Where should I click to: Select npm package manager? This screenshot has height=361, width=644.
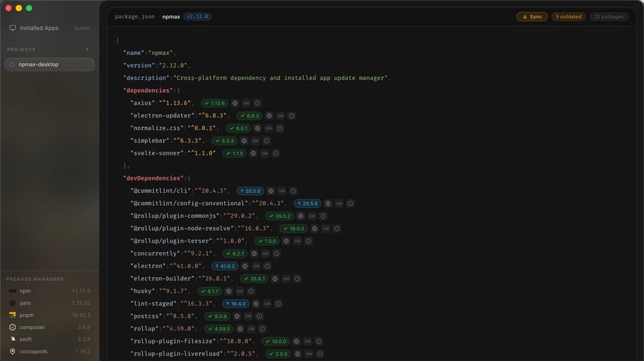click(50, 291)
